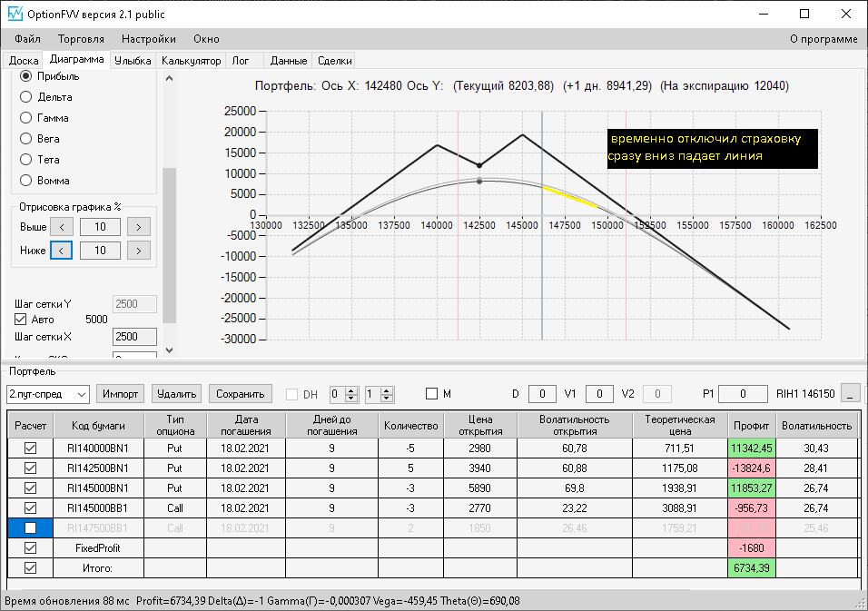868x611 pixels.
Task: Click the OptionFVV app icon in title bar
Action: [15, 14]
